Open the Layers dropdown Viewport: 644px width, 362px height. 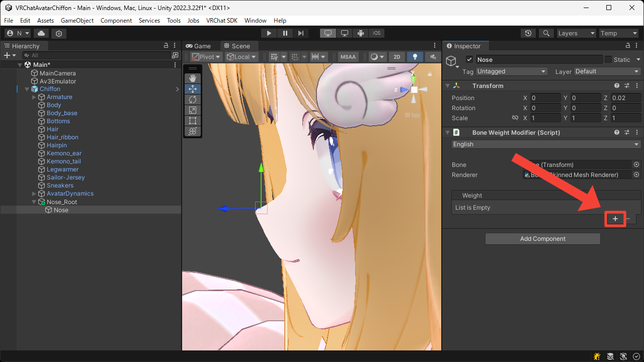click(576, 33)
